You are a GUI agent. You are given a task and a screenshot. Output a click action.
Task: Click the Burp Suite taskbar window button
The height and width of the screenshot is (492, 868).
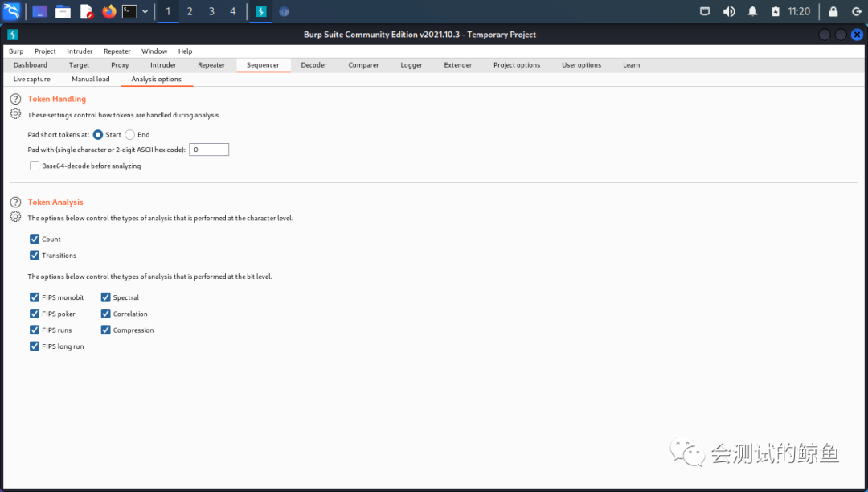click(260, 11)
